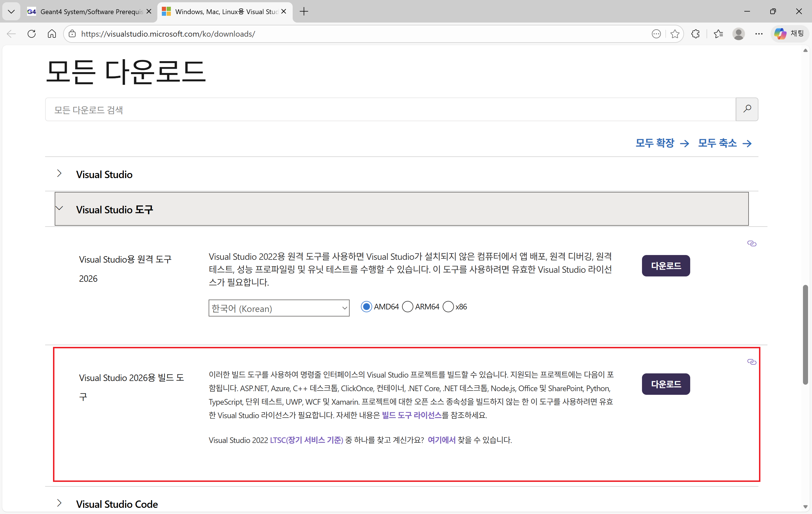
Task: Click the browser refresh icon
Action: 32,34
